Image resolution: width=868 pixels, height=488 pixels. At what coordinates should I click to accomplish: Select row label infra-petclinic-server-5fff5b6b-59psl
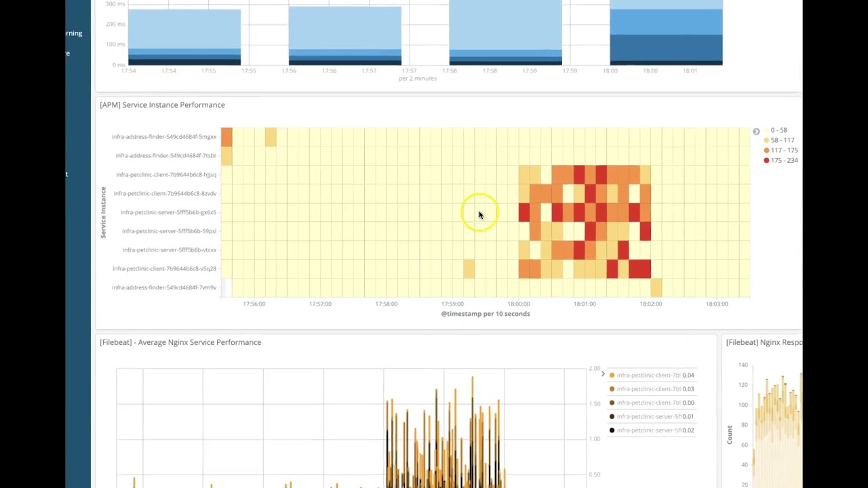point(169,231)
